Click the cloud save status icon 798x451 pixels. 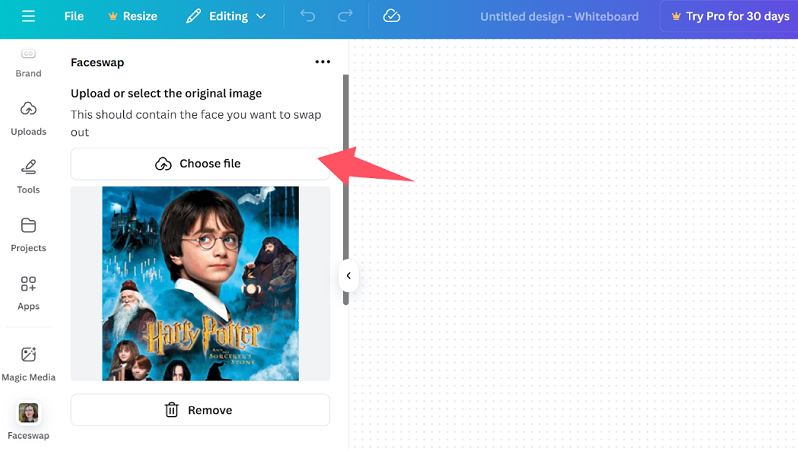click(x=391, y=16)
